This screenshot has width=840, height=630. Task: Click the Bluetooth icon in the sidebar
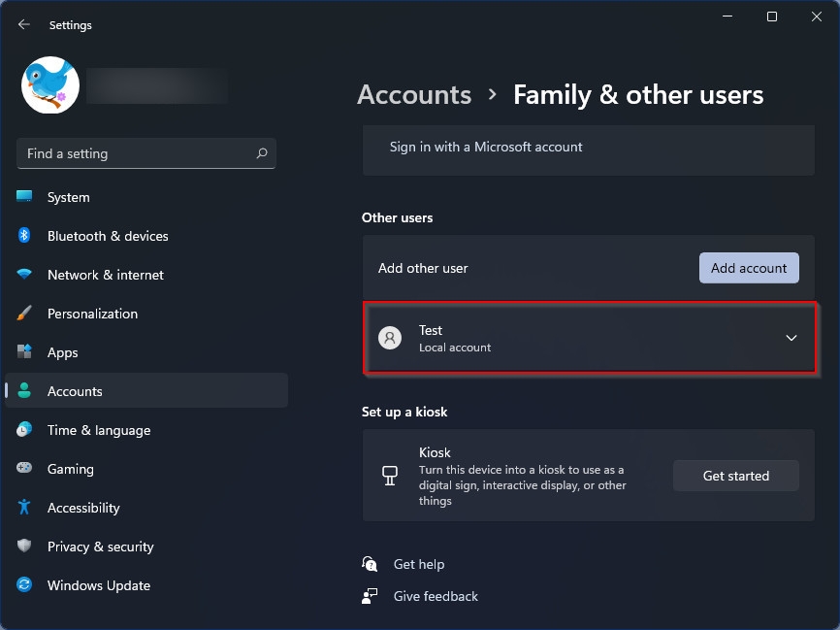point(24,235)
